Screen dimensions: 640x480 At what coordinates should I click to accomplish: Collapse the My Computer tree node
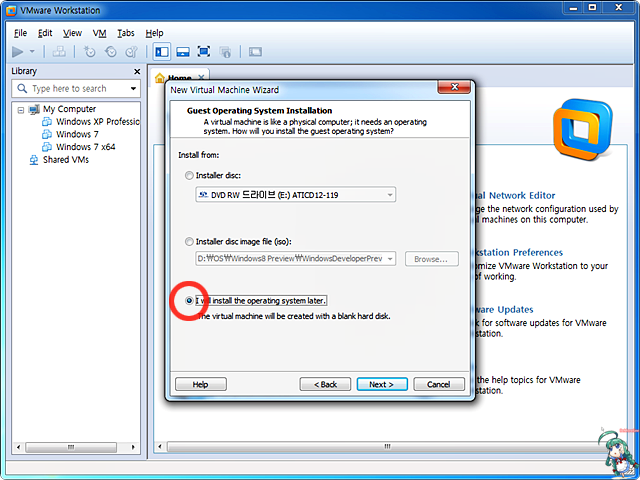(20, 110)
